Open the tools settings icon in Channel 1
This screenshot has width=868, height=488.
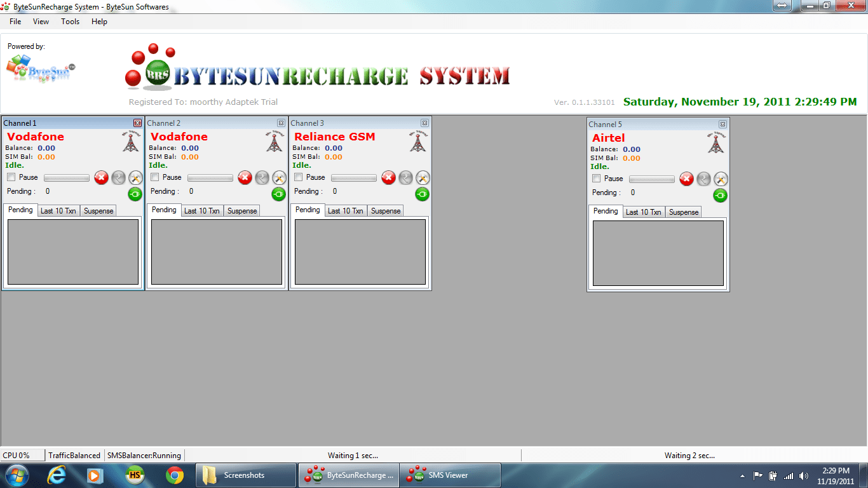(x=135, y=178)
